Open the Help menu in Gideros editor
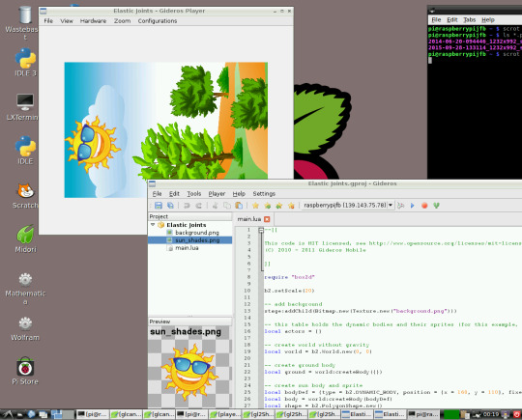 (x=239, y=193)
